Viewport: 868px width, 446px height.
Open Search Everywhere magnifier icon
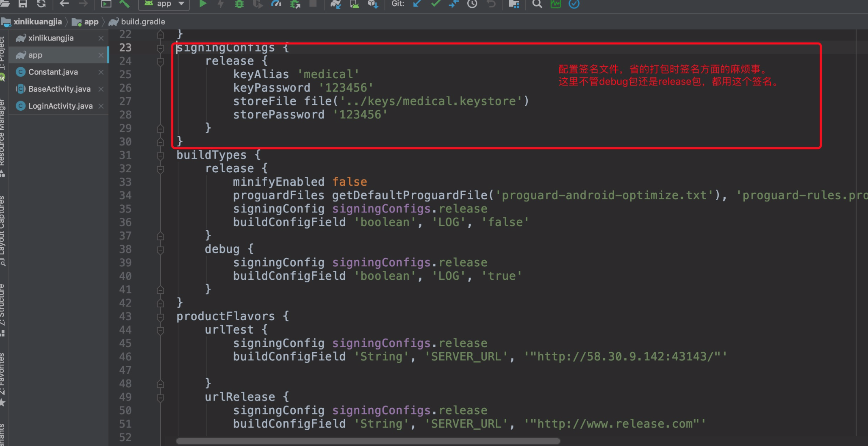[x=537, y=4]
